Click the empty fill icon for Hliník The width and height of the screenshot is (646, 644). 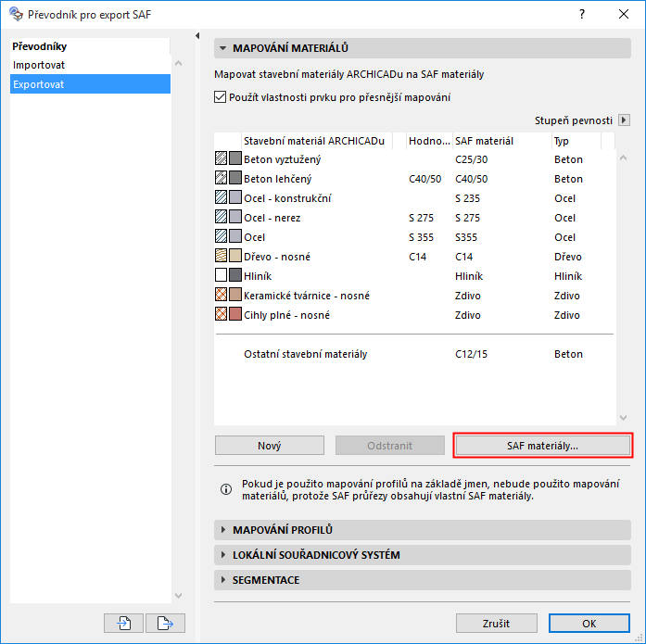tap(222, 275)
